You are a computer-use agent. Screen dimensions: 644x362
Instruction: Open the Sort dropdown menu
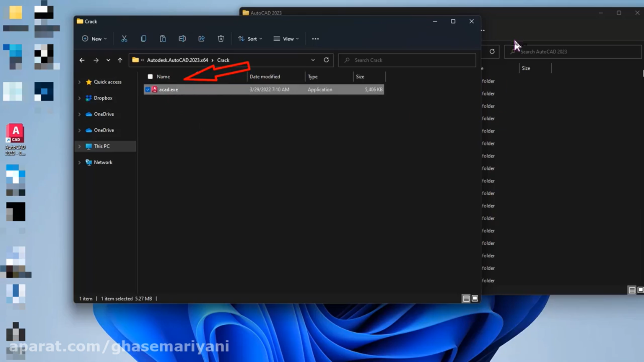click(250, 39)
